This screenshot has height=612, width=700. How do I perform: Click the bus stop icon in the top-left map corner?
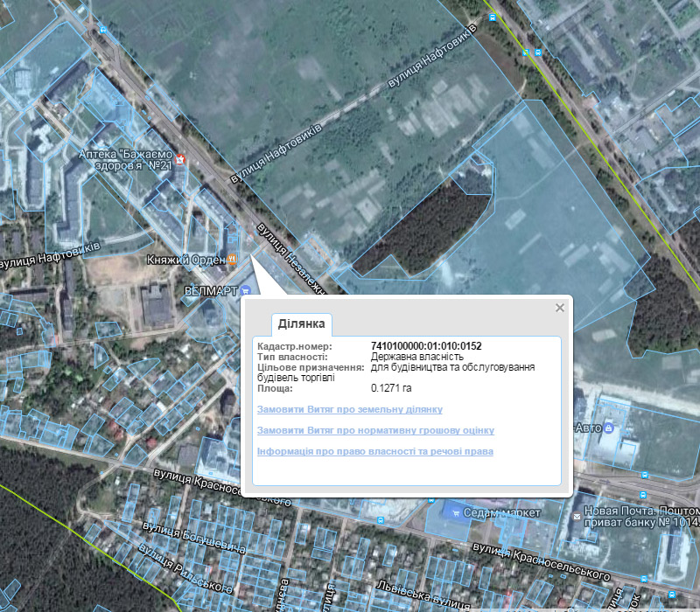[x=104, y=28]
